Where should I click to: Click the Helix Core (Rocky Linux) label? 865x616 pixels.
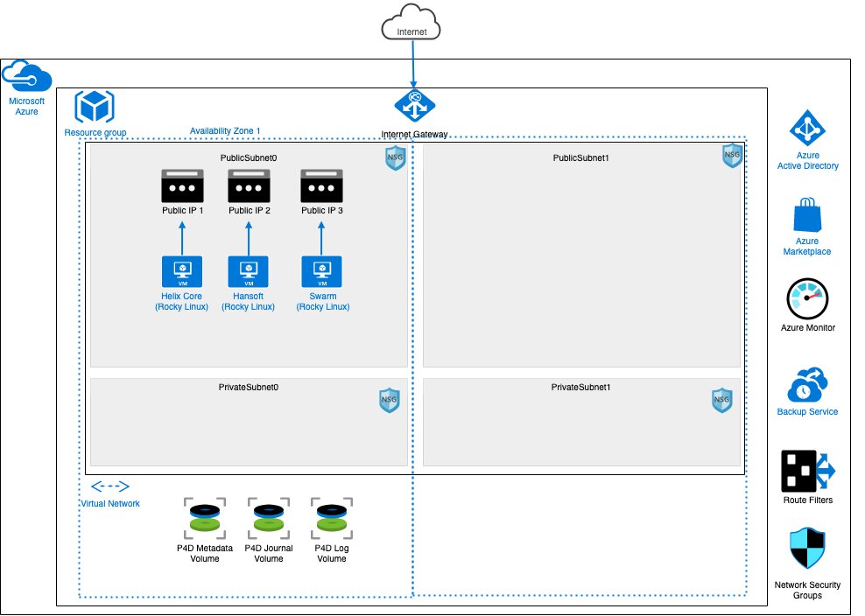(181, 302)
